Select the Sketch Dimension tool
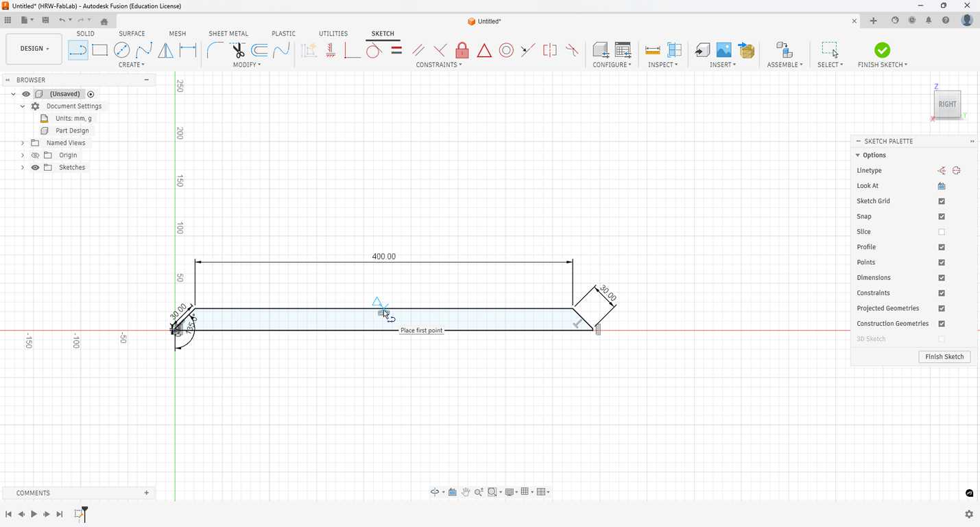This screenshot has width=980, height=527. pyautogui.click(x=188, y=50)
